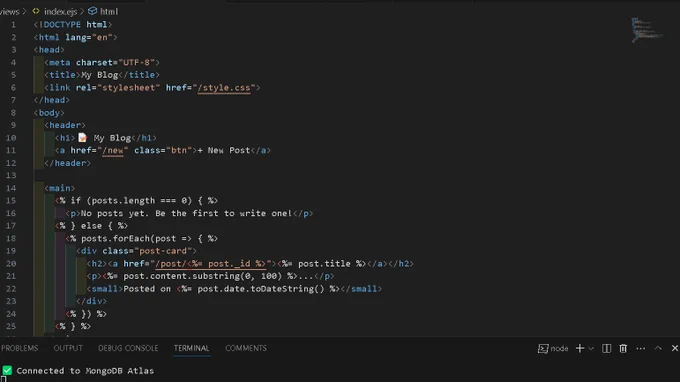The width and height of the screenshot is (680, 382).
Task: Click 'Connected to MongoDB Atlas' terminal output
Action: pyautogui.click(x=85, y=371)
